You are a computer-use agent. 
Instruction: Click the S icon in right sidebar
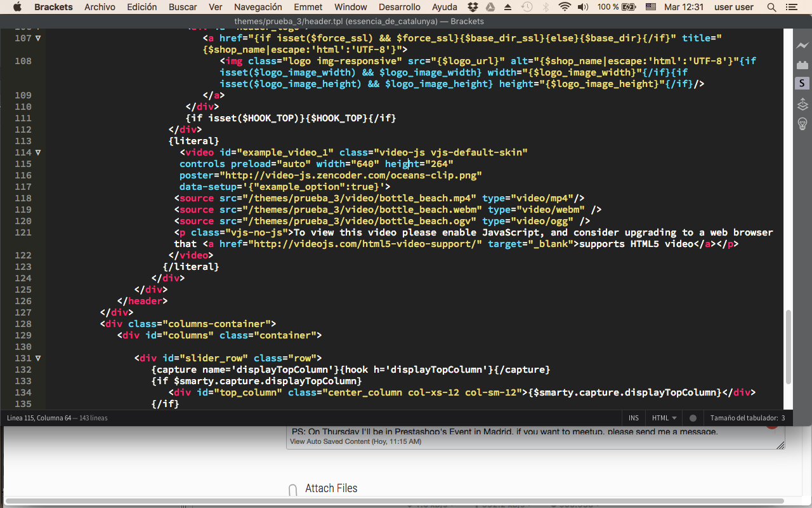click(x=802, y=84)
